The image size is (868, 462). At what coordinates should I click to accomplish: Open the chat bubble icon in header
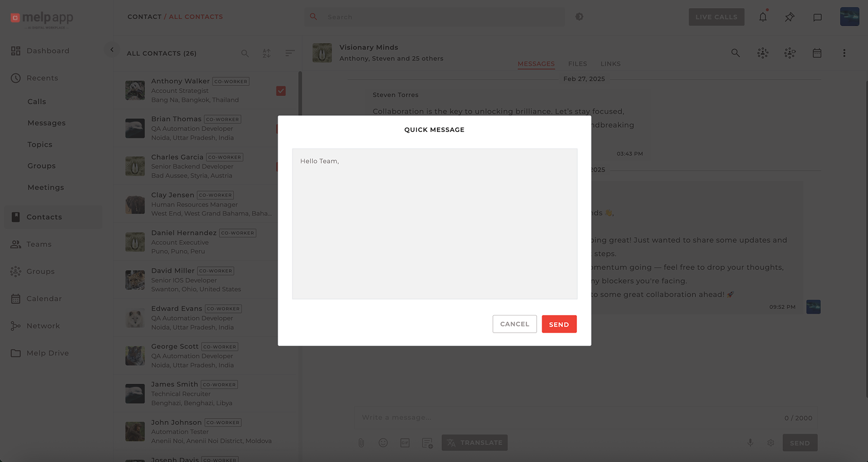tap(817, 17)
